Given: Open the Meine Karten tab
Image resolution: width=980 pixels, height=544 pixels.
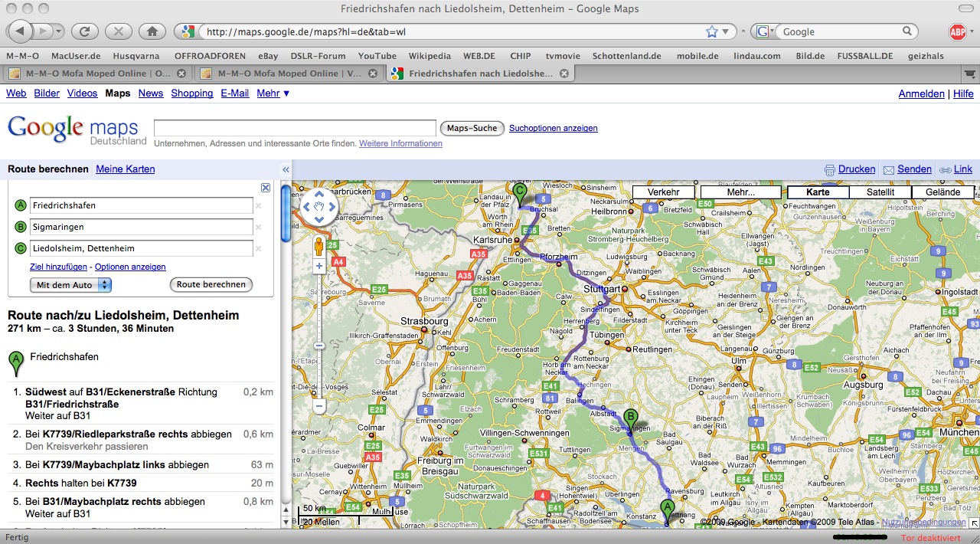Looking at the screenshot, I should coord(125,169).
